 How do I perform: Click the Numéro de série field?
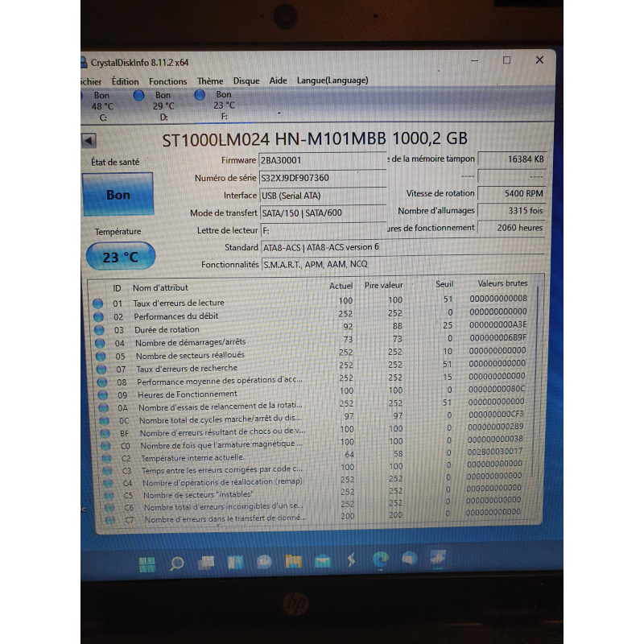[x=322, y=178]
